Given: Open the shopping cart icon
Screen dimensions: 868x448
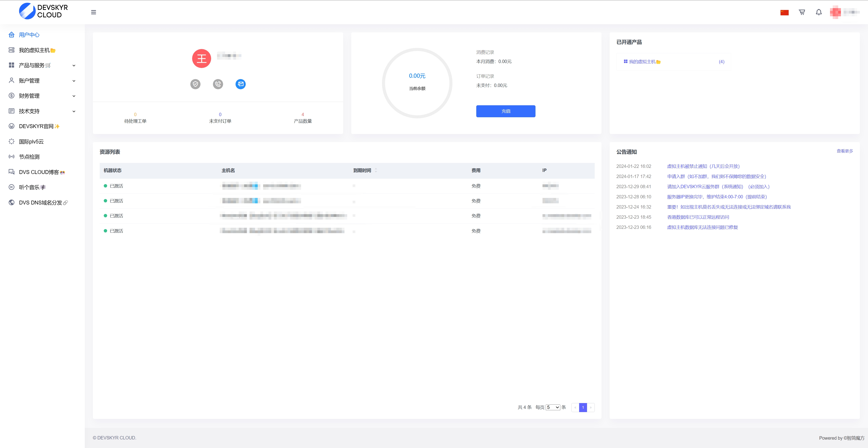Looking at the screenshot, I should [x=802, y=12].
